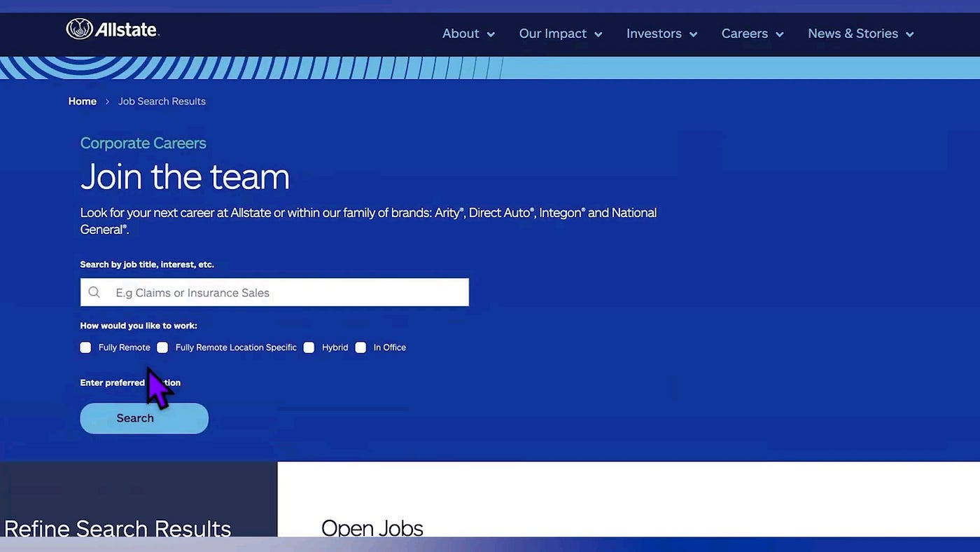Open the Our Impact menu
This screenshot has height=552, width=980.
[x=553, y=34]
